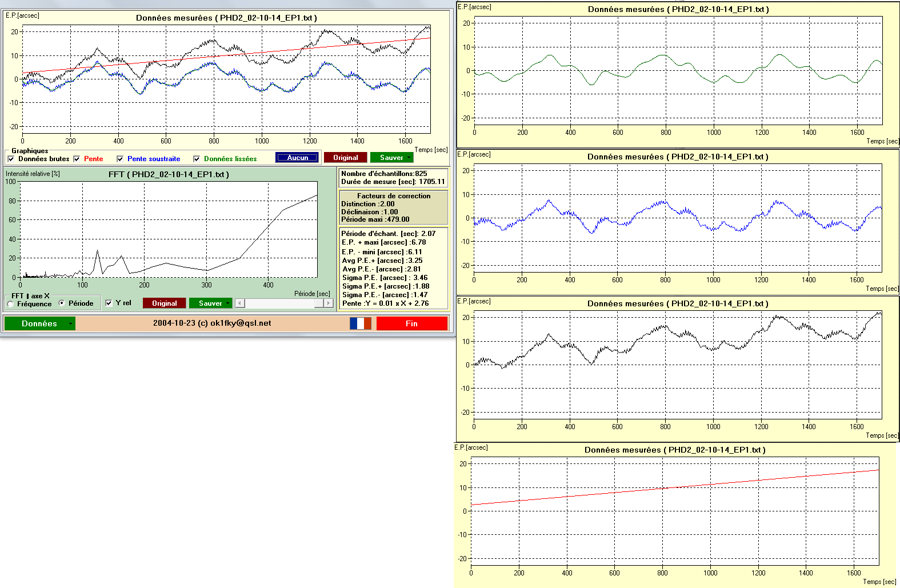This screenshot has width=900, height=588.
Task: Click the combined measured data plot with checkboxes
Action: point(226,79)
